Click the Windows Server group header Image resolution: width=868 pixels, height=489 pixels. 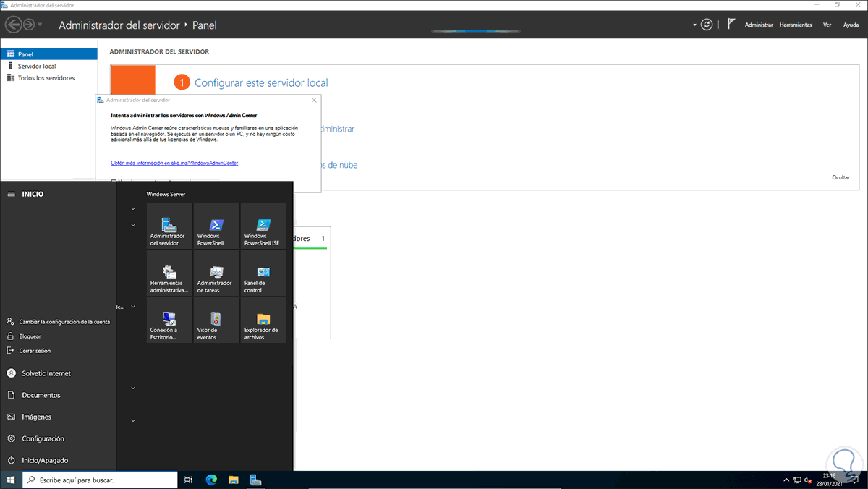[x=166, y=194]
